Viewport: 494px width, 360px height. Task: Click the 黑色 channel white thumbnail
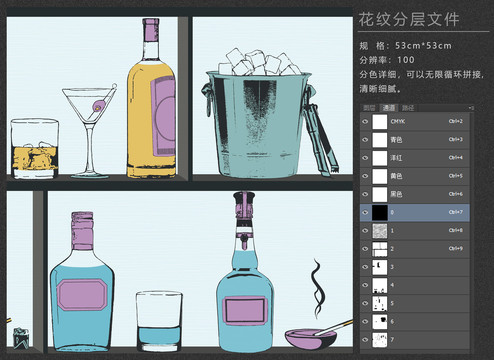(x=380, y=194)
